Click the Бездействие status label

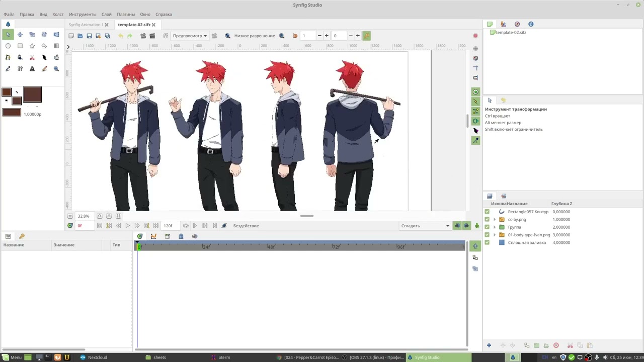point(246,226)
